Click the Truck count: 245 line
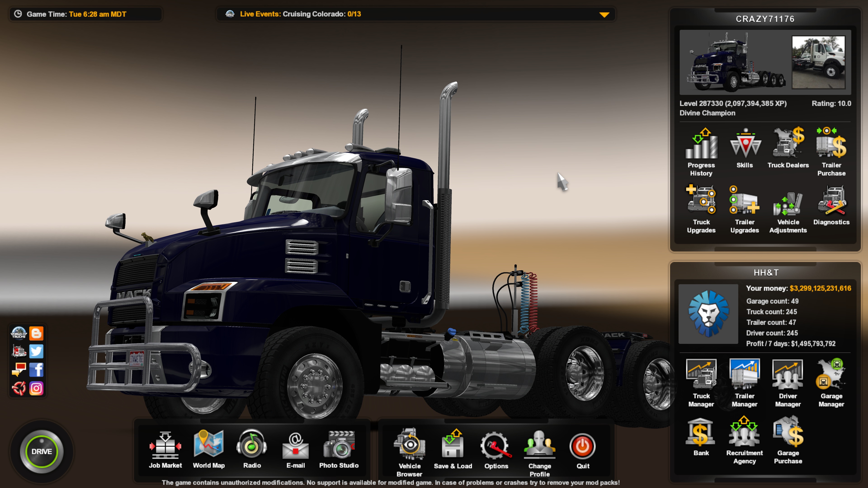This screenshot has height=488, width=868. pos(772,312)
